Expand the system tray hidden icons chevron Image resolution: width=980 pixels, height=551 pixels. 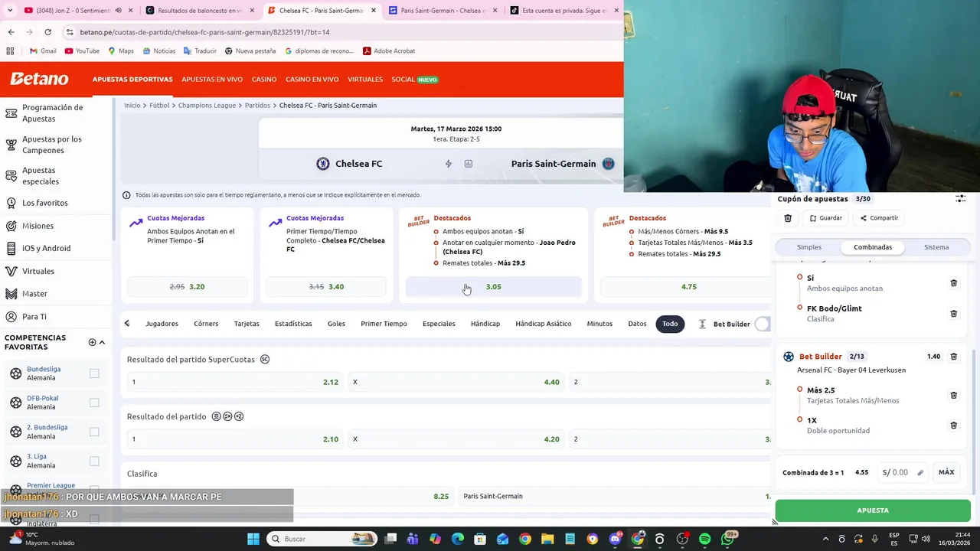pyautogui.click(x=825, y=539)
